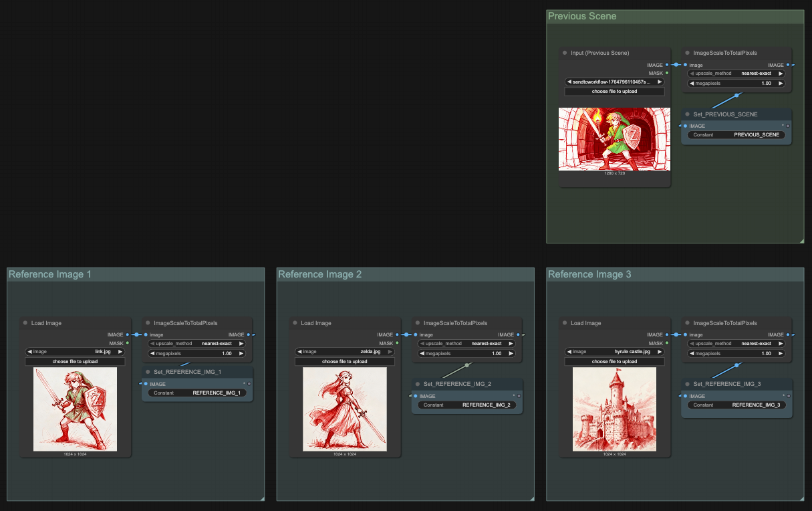Viewport: 812px width, 511px height.
Task: Click the Zelda artwork thumbnail in Reference Image 2
Action: [x=344, y=409]
